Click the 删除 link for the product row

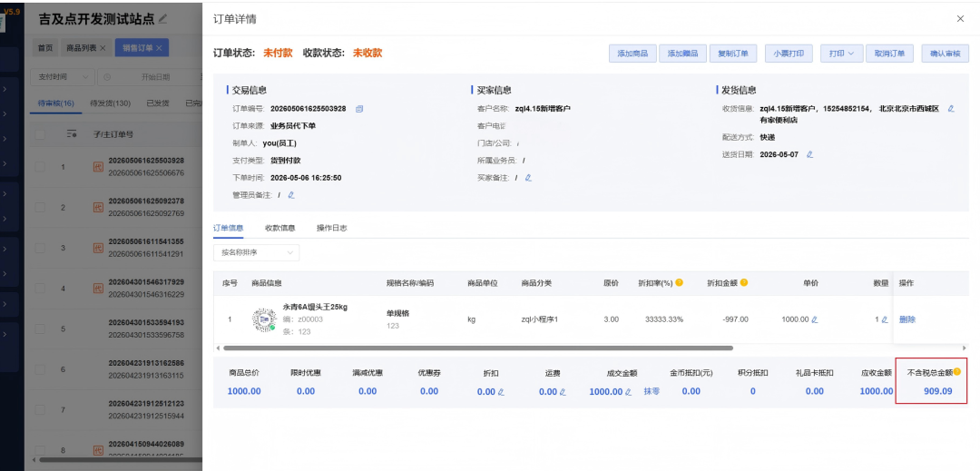pyautogui.click(x=907, y=319)
